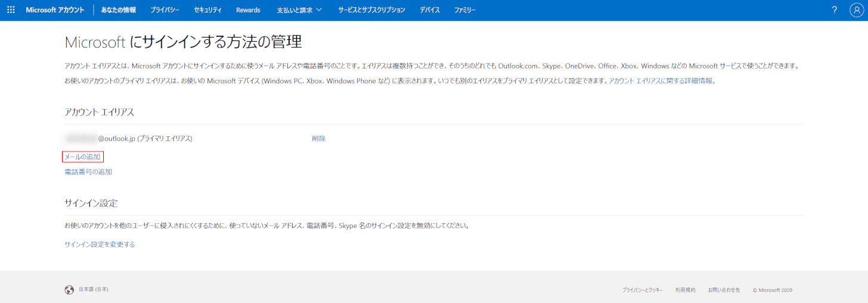Open お問い合わせ先 footer link
The image size is (868, 303).
point(724,290)
